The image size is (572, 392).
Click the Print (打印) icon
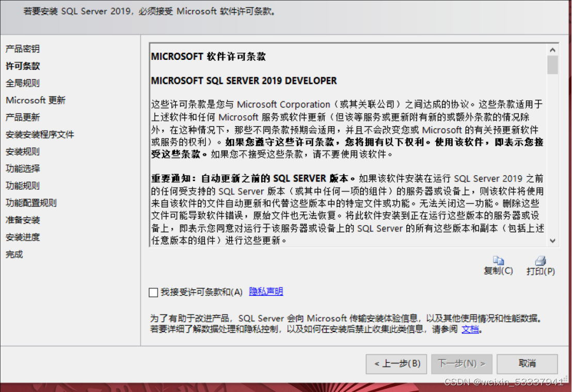tap(541, 260)
